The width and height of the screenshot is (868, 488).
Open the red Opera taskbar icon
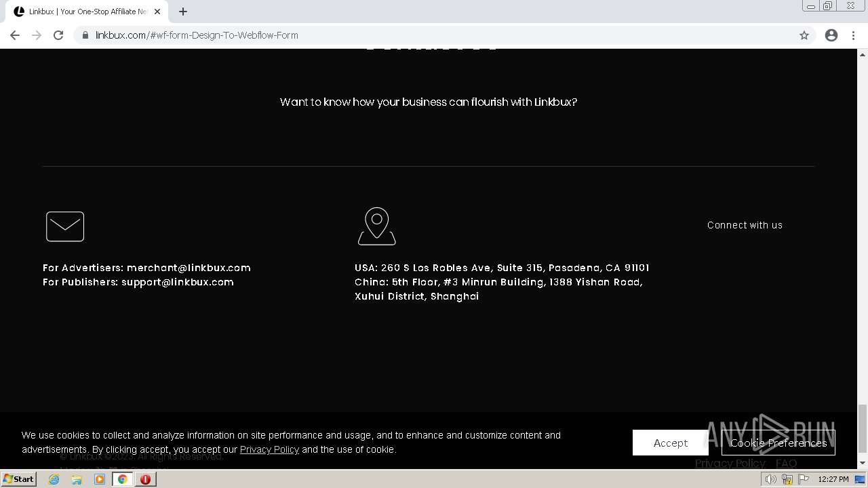[x=145, y=479]
